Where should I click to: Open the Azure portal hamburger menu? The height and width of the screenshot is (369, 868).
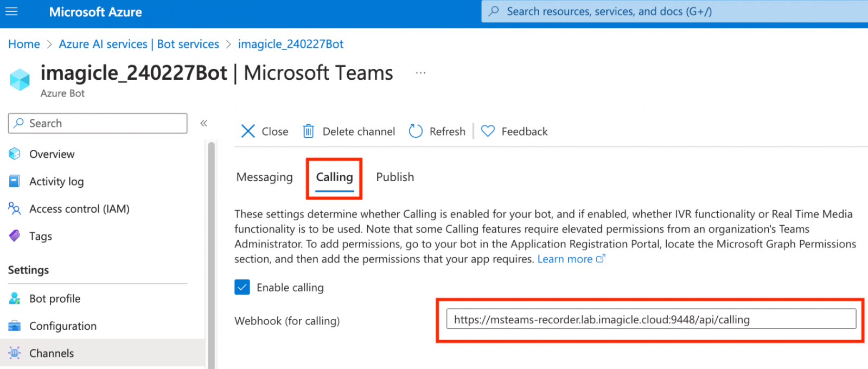click(x=11, y=11)
